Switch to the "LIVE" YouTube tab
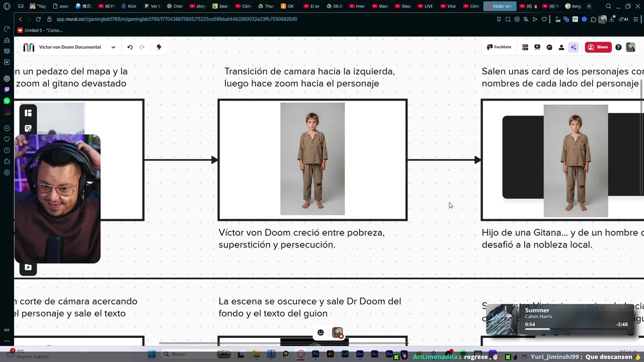Image resolution: width=644 pixels, height=362 pixels. coord(425,6)
